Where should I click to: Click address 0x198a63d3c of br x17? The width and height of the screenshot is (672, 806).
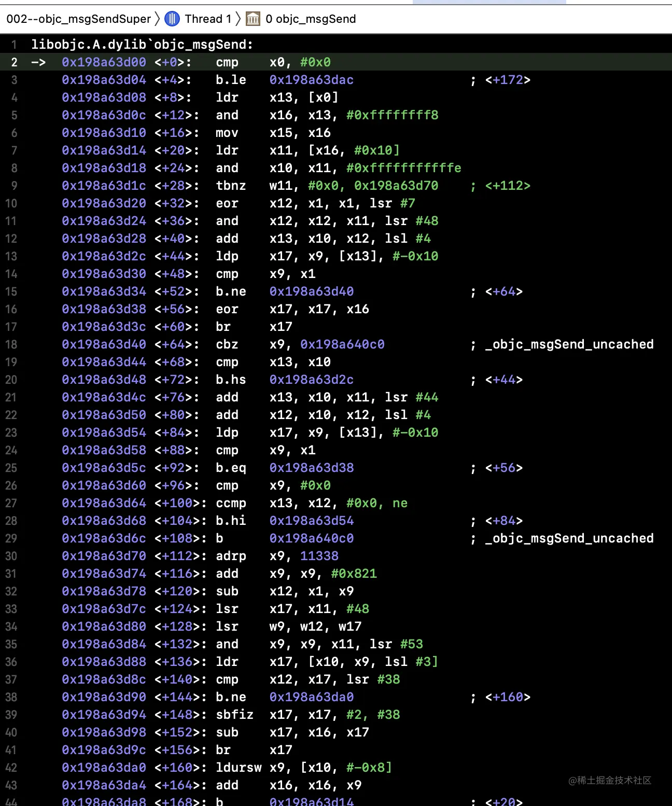click(x=104, y=327)
